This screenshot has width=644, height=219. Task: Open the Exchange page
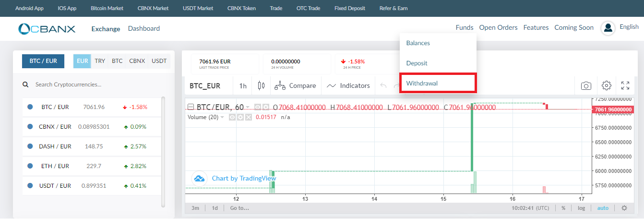click(106, 29)
